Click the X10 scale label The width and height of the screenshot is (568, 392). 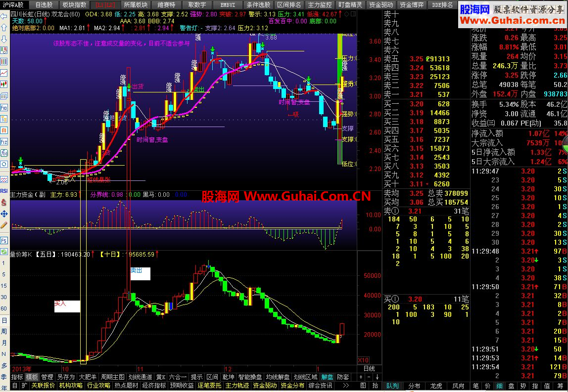[x=363, y=360]
